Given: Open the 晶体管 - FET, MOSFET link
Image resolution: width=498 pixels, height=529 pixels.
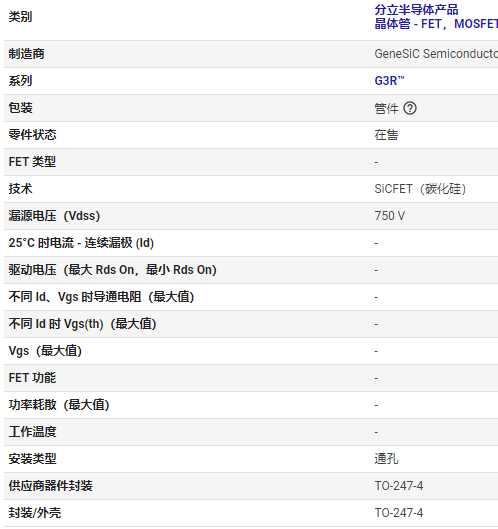Looking at the screenshot, I should 436,24.
